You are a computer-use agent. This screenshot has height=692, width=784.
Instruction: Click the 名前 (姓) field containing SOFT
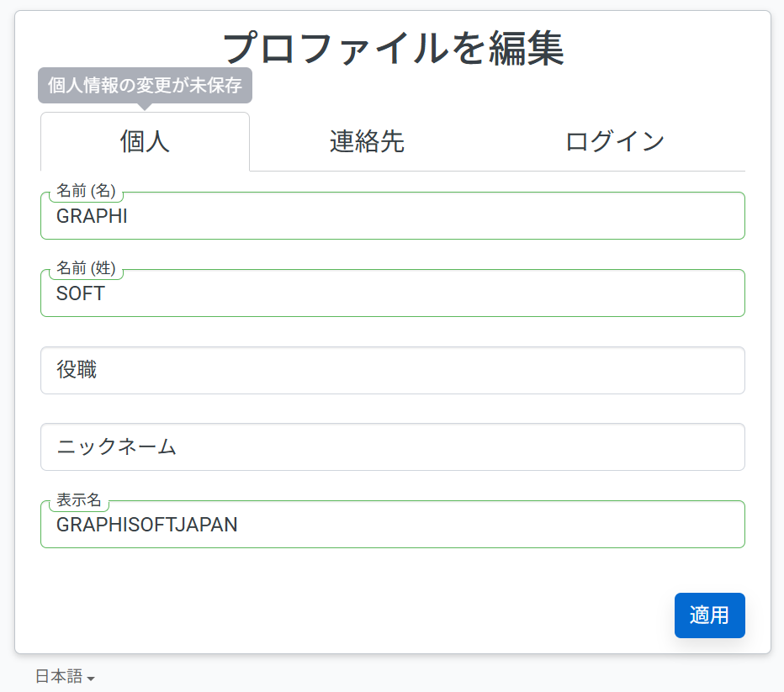[393, 293]
